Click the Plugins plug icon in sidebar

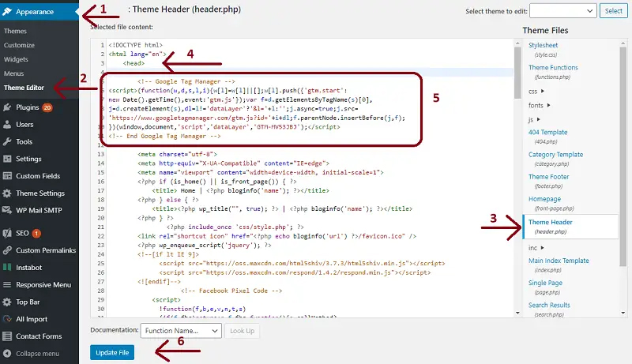click(x=7, y=107)
